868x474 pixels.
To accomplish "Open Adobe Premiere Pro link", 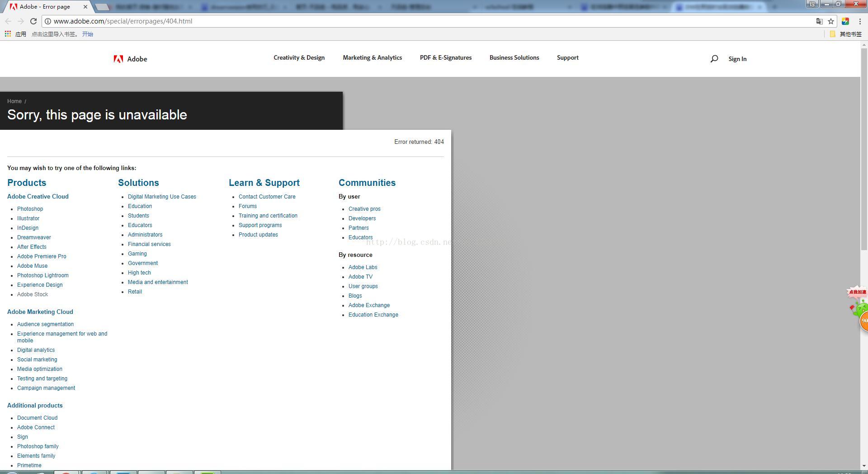I will pyautogui.click(x=42, y=256).
